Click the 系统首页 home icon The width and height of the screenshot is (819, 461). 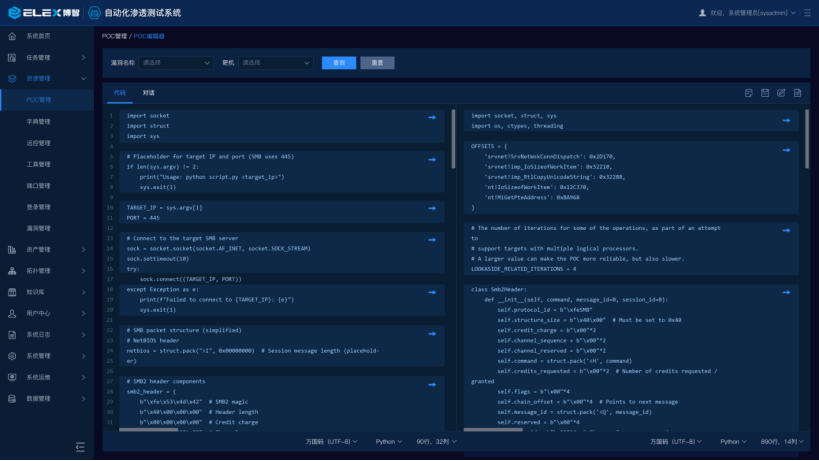[12, 36]
